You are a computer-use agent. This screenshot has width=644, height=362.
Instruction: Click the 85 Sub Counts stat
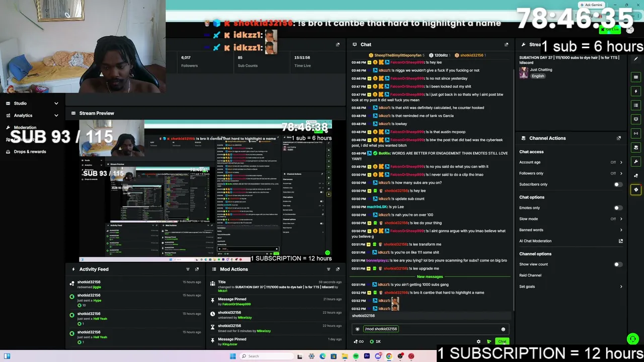pos(248,61)
